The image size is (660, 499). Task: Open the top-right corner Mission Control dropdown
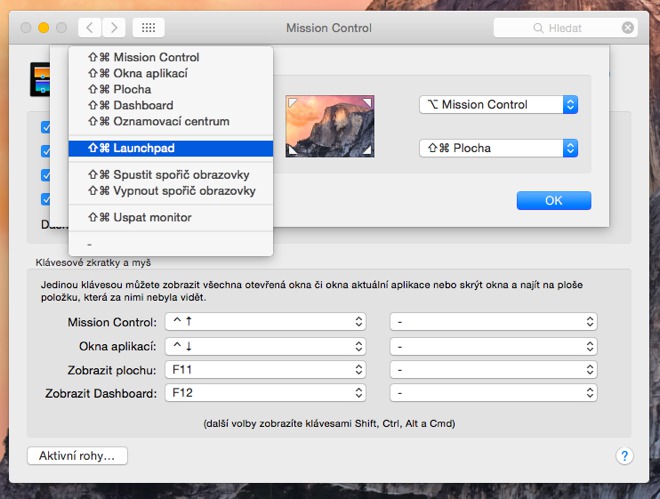point(498,104)
